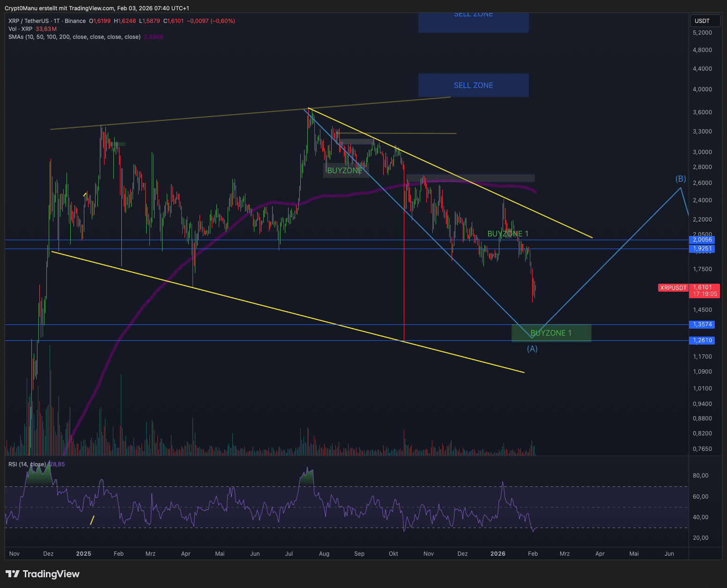The width and height of the screenshot is (727, 588).
Task: Select the Vol · XRP indicator legend
Action: 20,29
